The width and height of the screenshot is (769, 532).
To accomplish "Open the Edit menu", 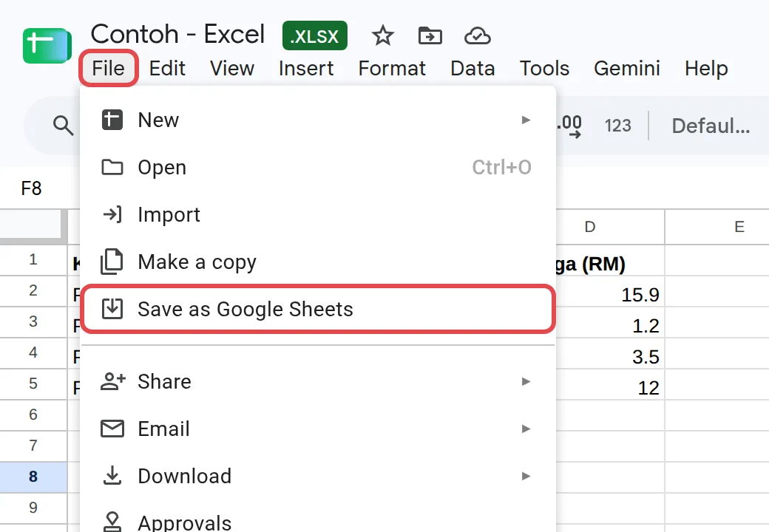I will 167,69.
